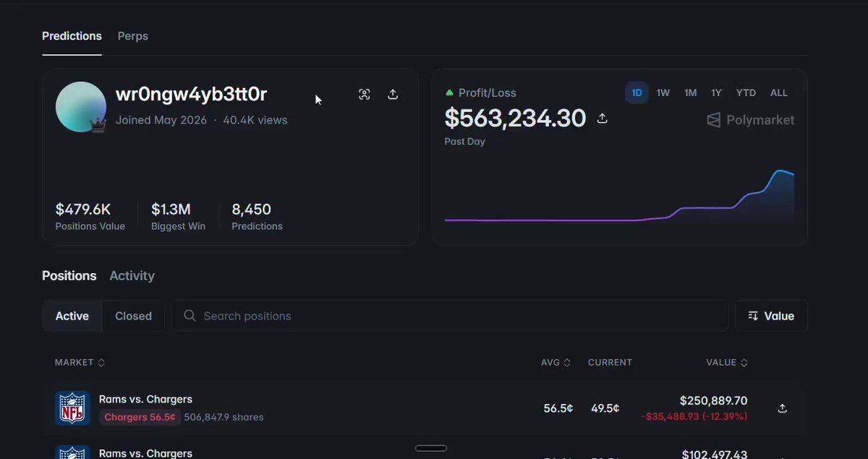
Task: Click the profit/loss line chart
Action: [619, 197]
